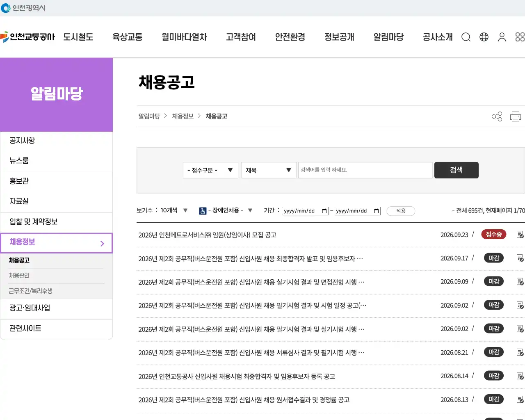
Task: Open calendar picker of end date field
Action: [x=377, y=211]
